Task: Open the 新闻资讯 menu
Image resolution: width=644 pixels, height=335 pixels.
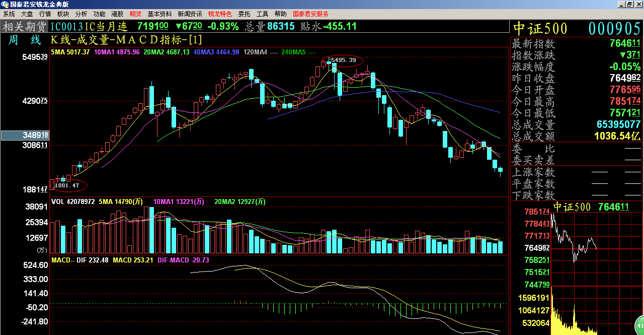Action: [190, 14]
